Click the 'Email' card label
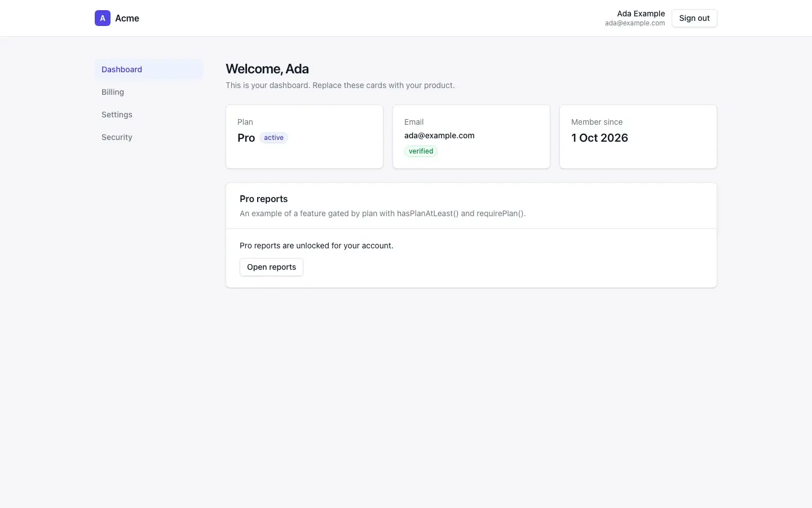The height and width of the screenshot is (508, 812). (414, 122)
